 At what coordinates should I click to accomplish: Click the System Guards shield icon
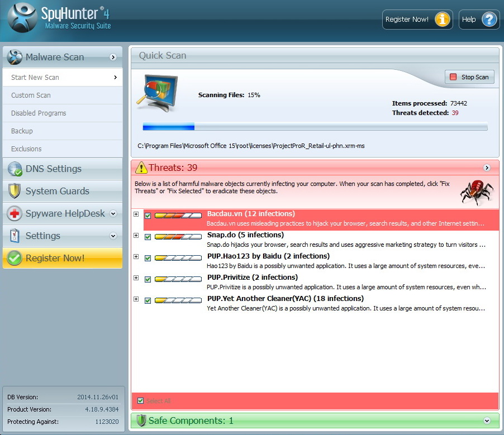tap(15, 191)
